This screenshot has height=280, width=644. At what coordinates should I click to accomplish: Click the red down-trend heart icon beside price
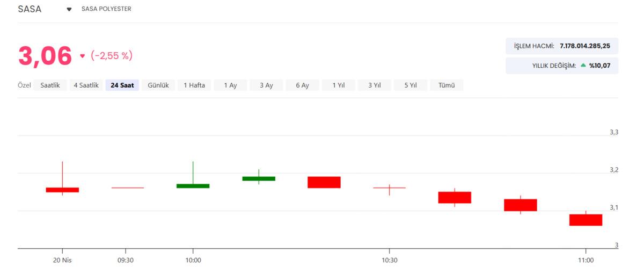pos(82,56)
